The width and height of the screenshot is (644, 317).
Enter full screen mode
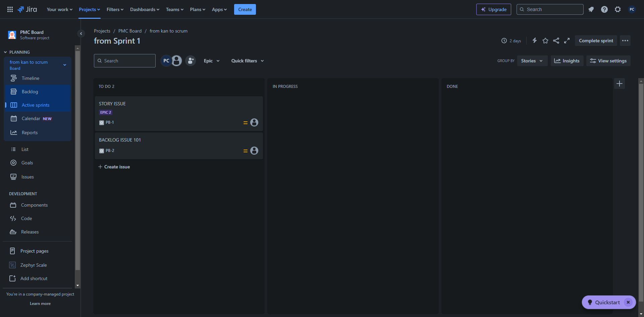567,41
